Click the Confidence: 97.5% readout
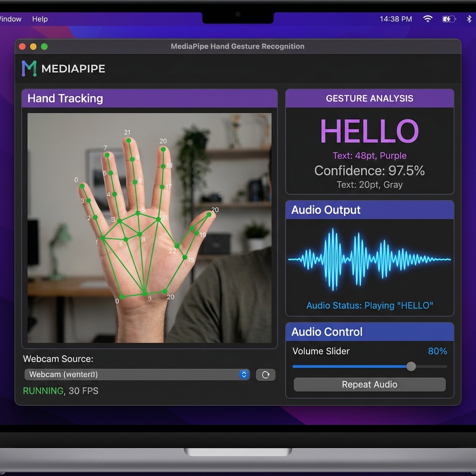The height and width of the screenshot is (476, 476). click(370, 171)
